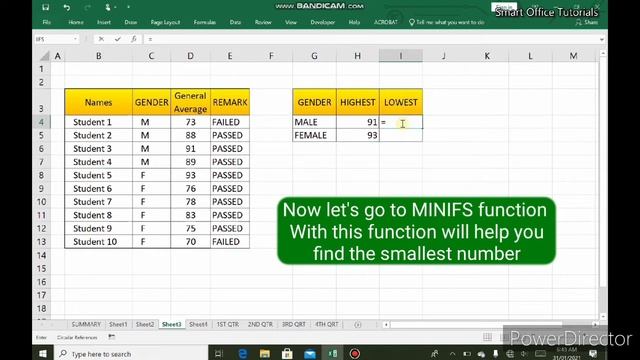Open the View ribbon tab
This screenshot has width=640, height=360.
(x=291, y=22)
